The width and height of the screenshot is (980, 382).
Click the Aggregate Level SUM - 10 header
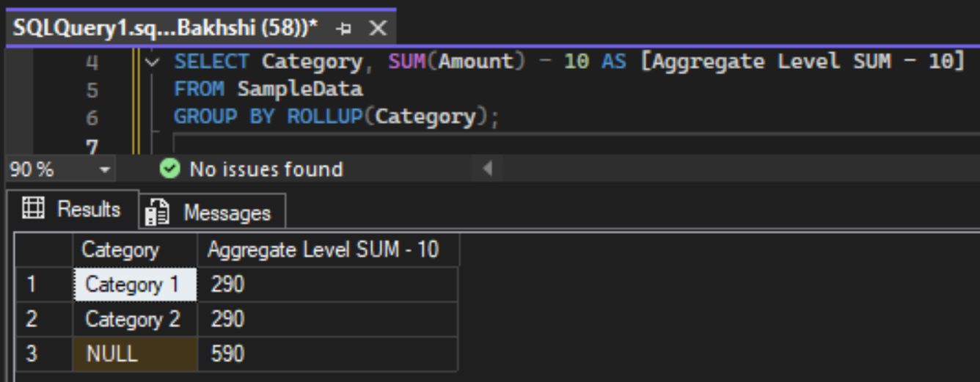(328, 250)
